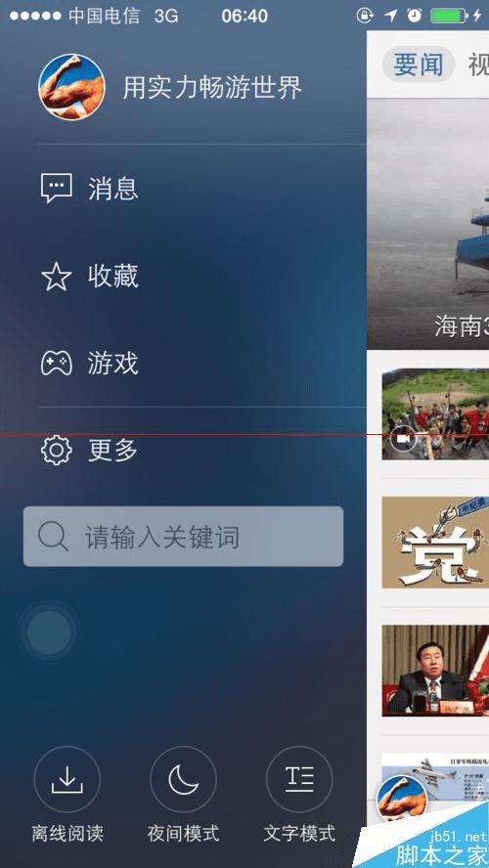The height and width of the screenshot is (868, 489).
Task: Tap the 消息 speech bubble icon
Action: [x=56, y=189]
